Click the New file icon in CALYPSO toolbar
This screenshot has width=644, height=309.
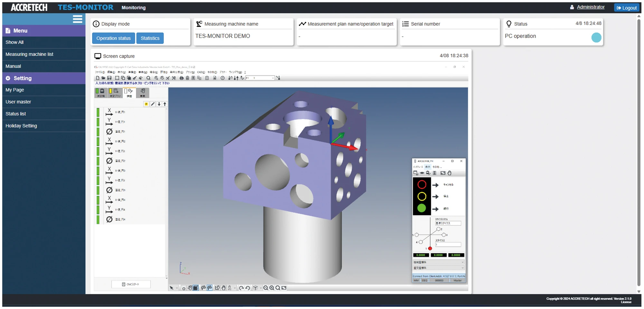pos(98,78)
